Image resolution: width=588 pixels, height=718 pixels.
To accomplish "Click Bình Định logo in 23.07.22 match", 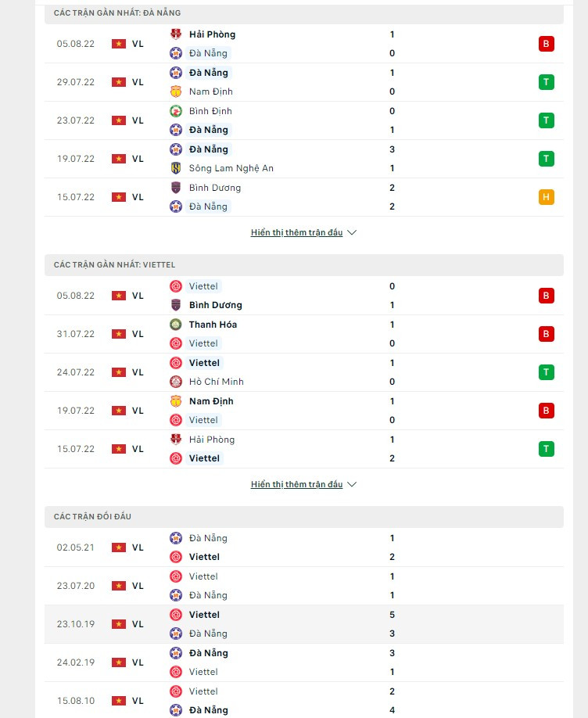I will (x=176, y=111).
